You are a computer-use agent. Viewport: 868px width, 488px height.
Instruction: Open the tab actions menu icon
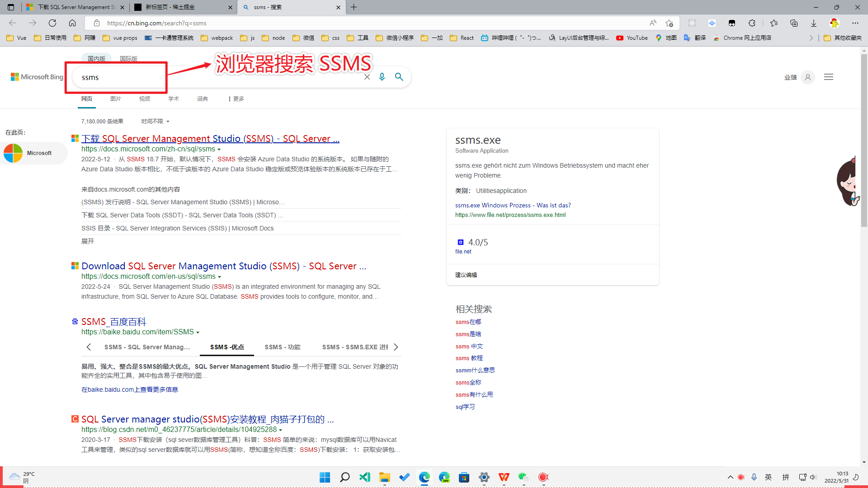pos(11,7)
